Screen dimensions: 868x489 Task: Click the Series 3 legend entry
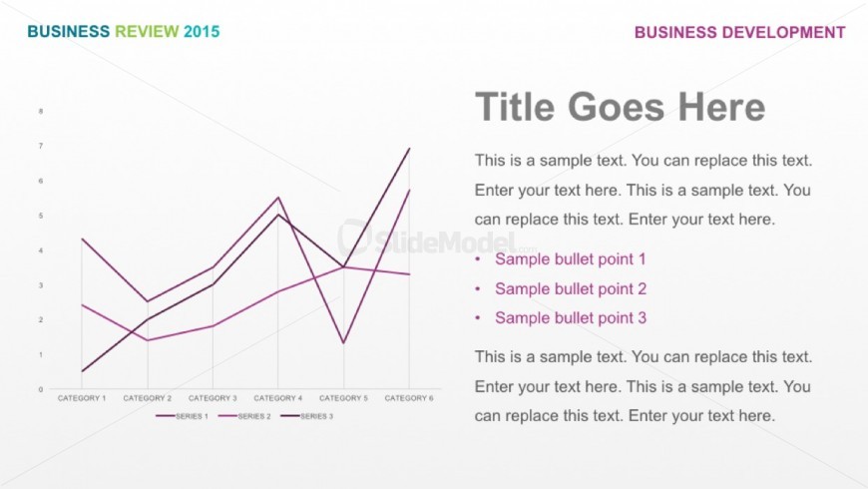[x=307, y=416]
